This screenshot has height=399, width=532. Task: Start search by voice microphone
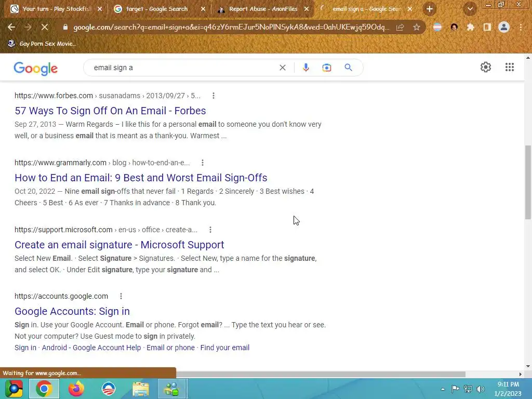pyautogui.click(x=305, y=68)
